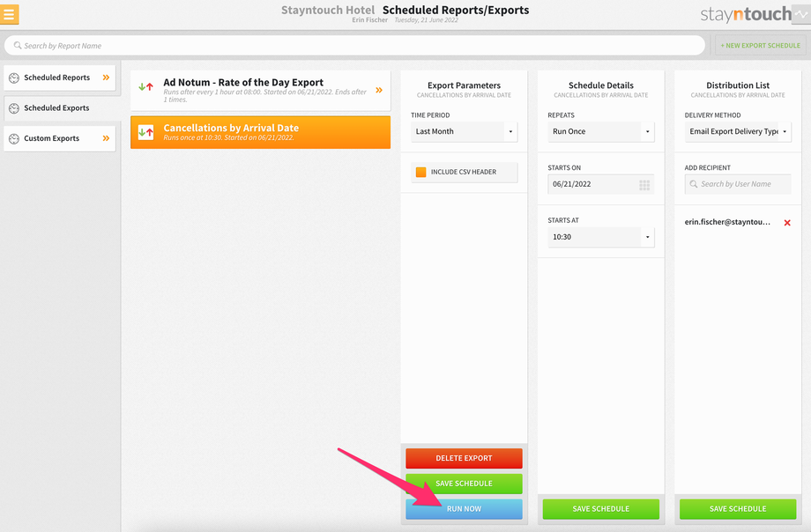This screenshot has height=532, width=811.
Task: Open the hamburger main menu
Action: click(9, 14)
